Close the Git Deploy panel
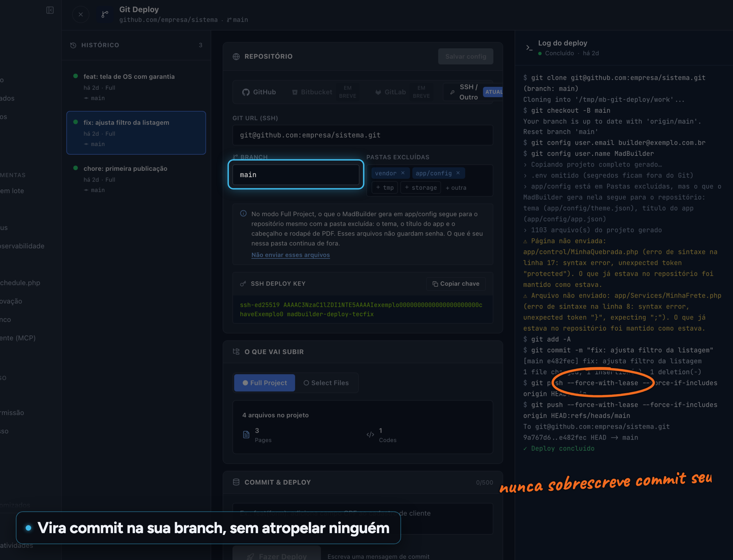This screenshot has width=733, height=560. (x=81, y=15)
